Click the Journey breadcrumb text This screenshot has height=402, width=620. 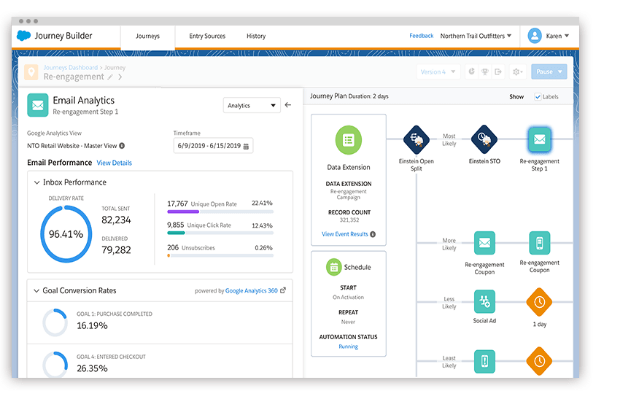(x=115, y=68)
